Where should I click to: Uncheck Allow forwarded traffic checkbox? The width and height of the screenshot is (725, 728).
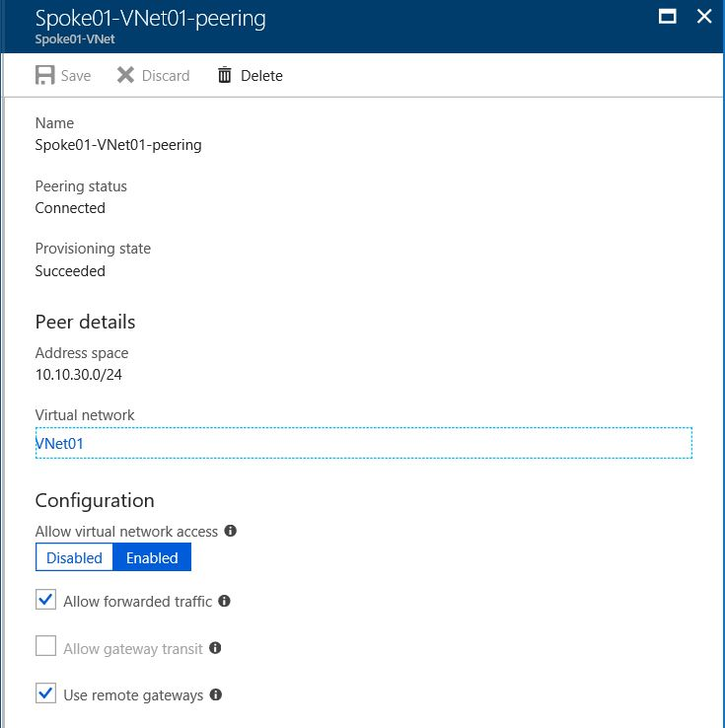pos(45,600)
